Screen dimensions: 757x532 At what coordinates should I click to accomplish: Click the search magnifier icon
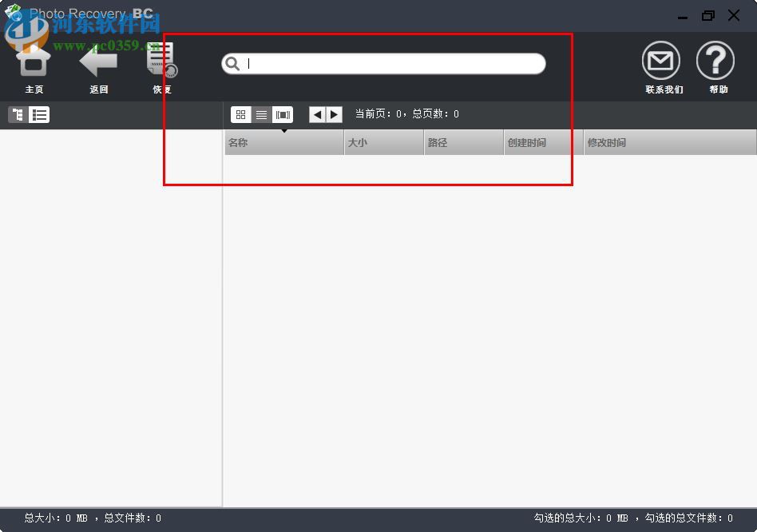click(x=232, y=63)
